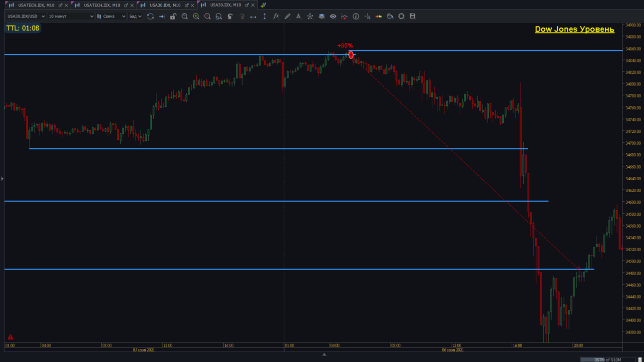644x362 pixels.
Task: Zoom out the chart with minus magnifier
Action: [x=208, y=16]
